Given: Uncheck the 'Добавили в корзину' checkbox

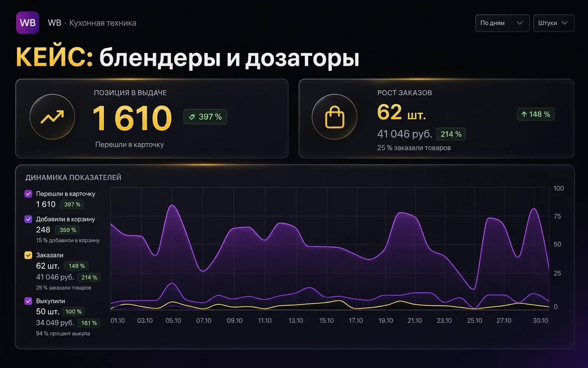Looking at the screenshot, I should coord(28,219).
